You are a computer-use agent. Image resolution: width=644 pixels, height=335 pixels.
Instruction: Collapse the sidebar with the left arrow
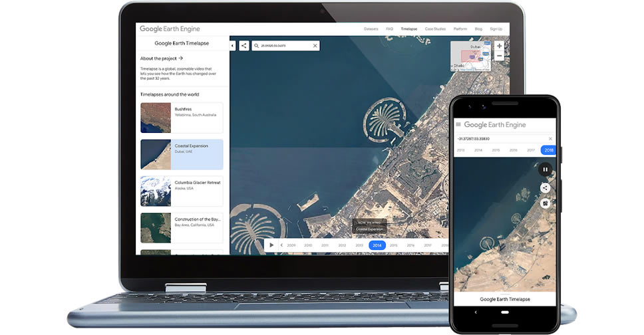pyautogui.click(x=233, y=46)
